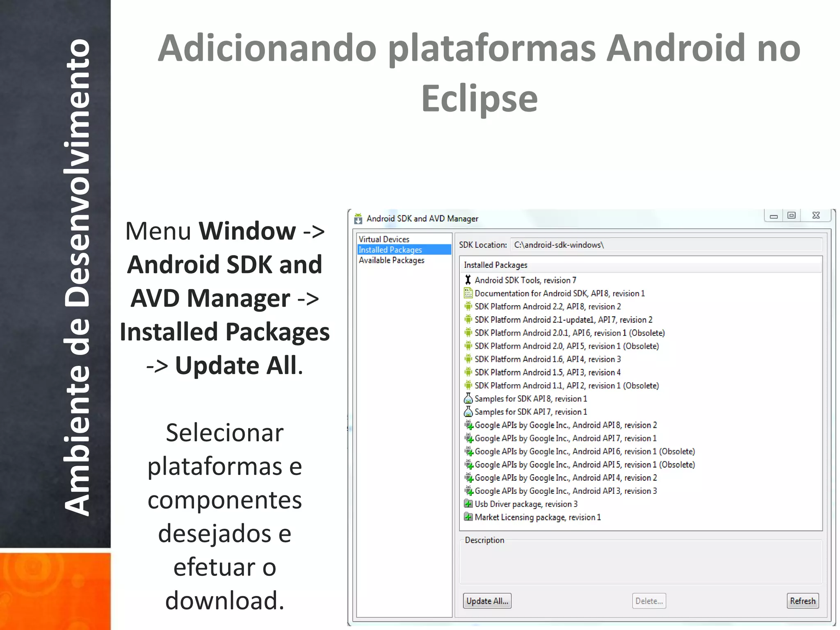Maximize the SDK and AVD Manager window

[792, 216]
